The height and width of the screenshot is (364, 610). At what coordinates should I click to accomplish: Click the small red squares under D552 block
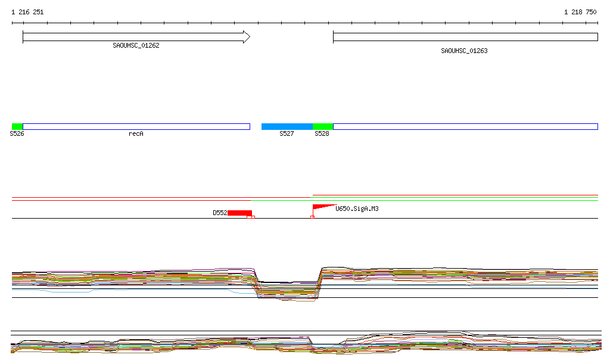coord(251,217)
